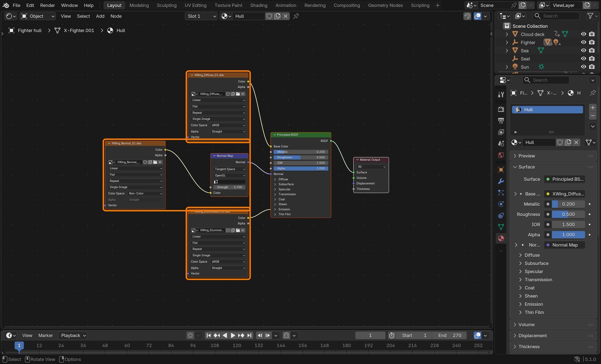Viewport: 601px width, 364px height.
Task: Open the Physics properties tab
Action: pyautogui.click(x=501, y=204)
